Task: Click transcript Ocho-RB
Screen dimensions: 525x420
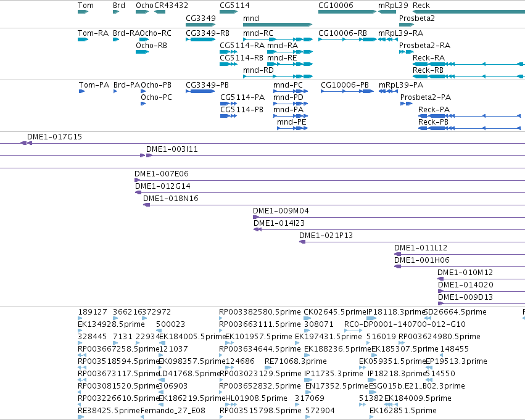Action: [142, 52]
